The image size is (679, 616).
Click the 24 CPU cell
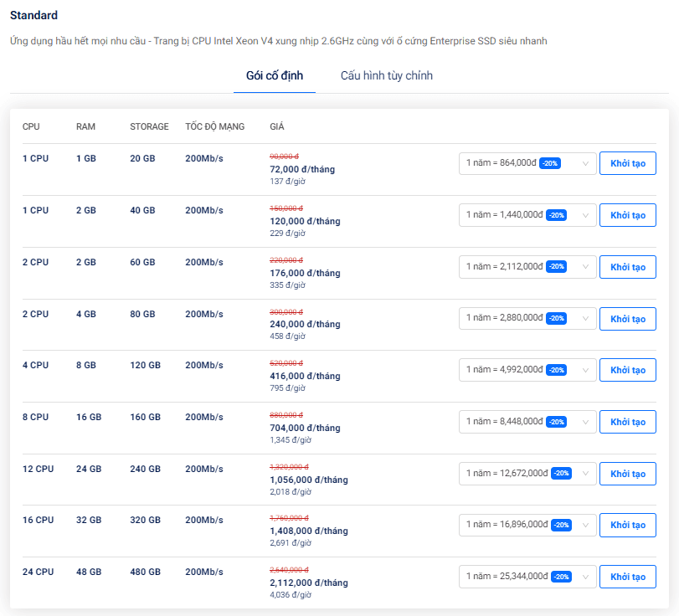(x=39, y=572)
